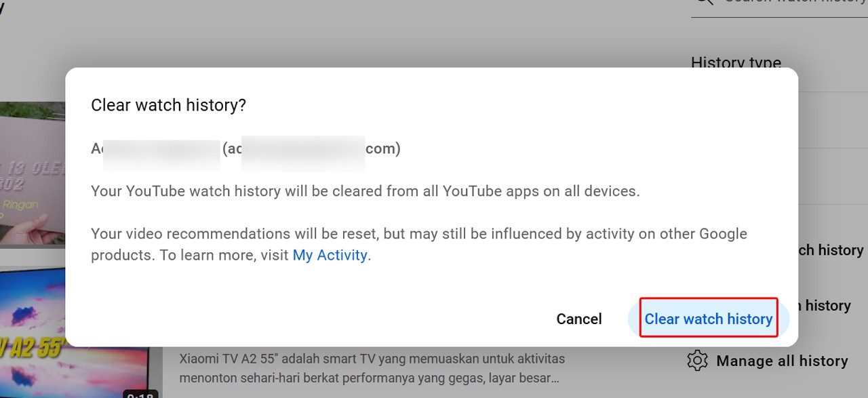868x398 pixels.
Task: Click the History type heading label
Action: pos(735,63)
